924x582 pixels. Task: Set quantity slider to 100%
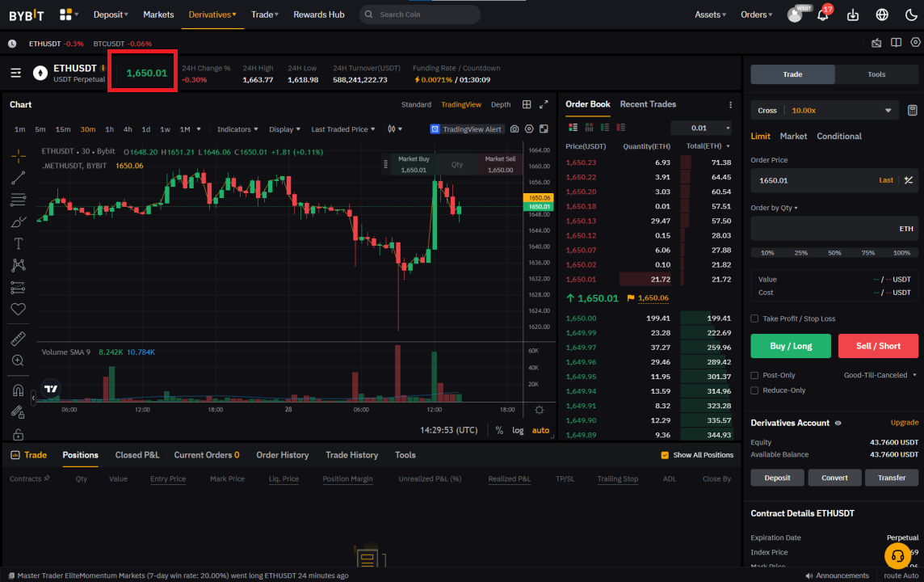tap(901, 253)
